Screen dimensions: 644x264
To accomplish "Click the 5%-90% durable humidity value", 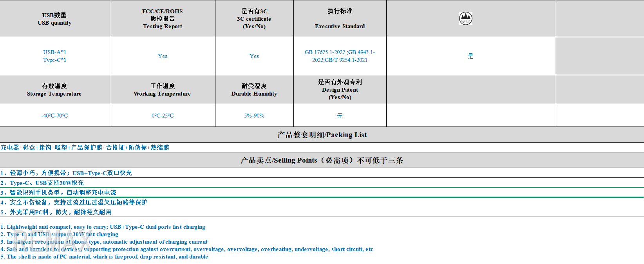I will (254, 116).
